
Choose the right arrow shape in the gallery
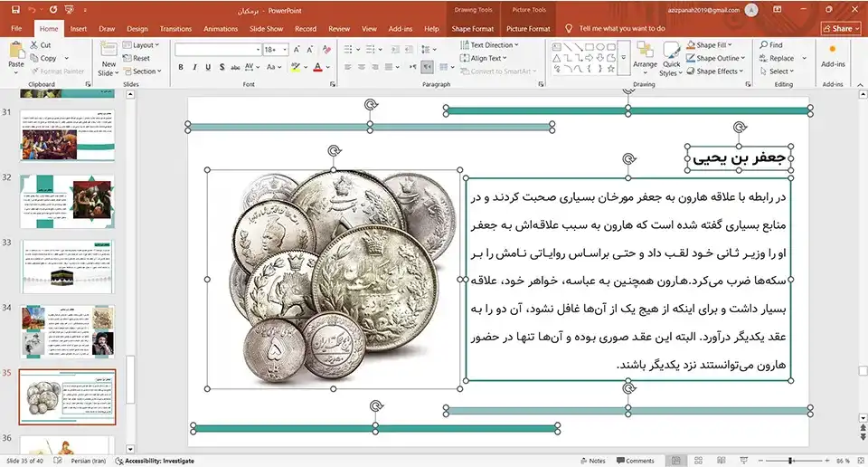pyautogui.click(x=589, y=58)
